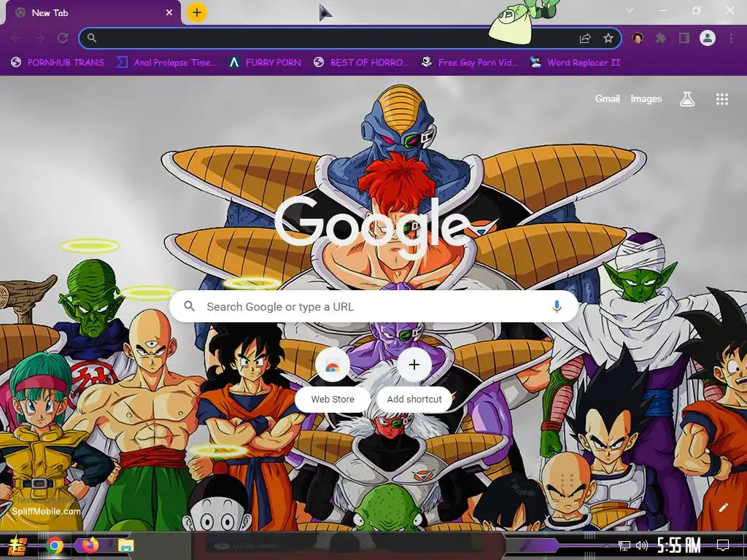Open Google apps grid

tap(721, 99)
